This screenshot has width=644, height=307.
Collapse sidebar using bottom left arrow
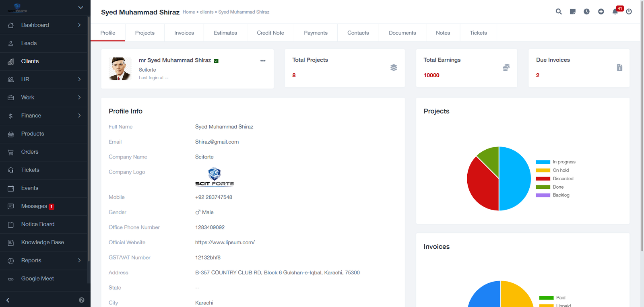tap(8, 300)
